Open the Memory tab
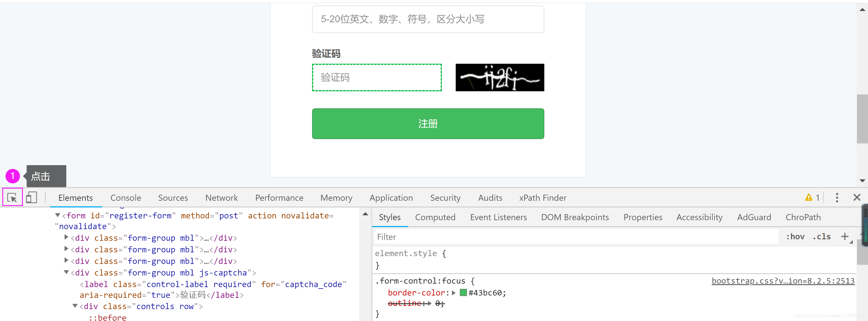This screenshot has height=321, width=868. click(336, 198)
